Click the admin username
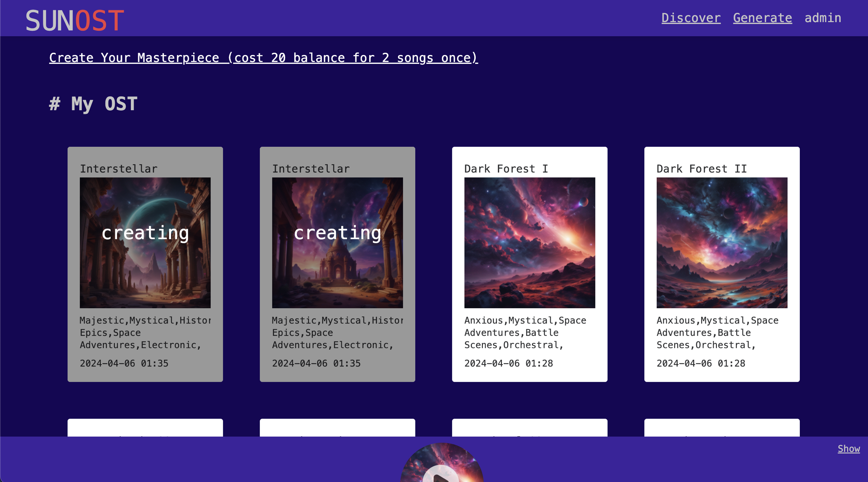Viewport: 868px width, 482px height. click(823, 18)
